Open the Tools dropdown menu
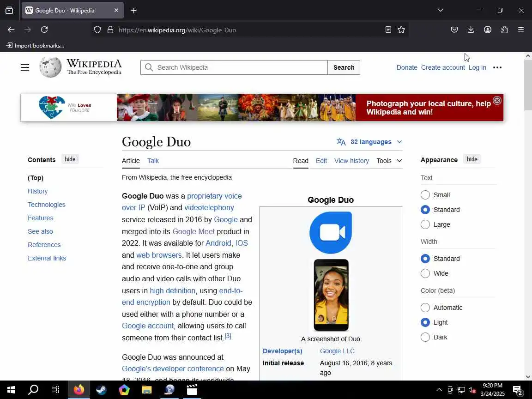 (389, 161)
